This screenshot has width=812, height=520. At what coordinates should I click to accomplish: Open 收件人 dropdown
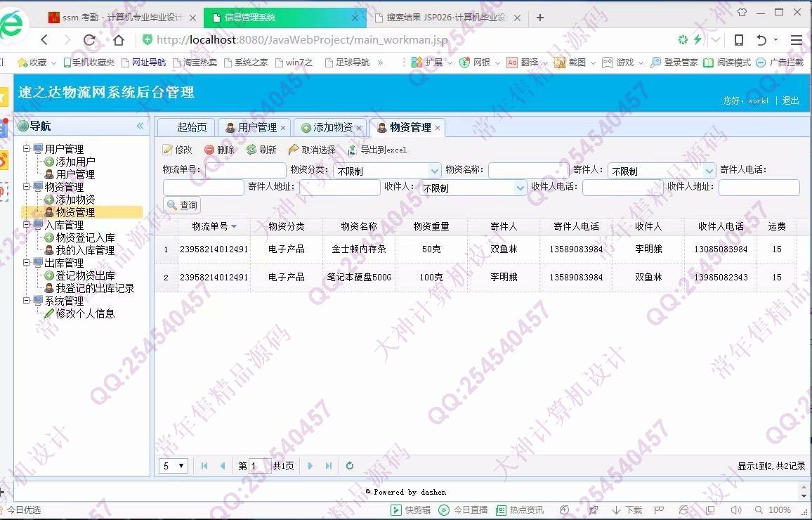[520, 188]
